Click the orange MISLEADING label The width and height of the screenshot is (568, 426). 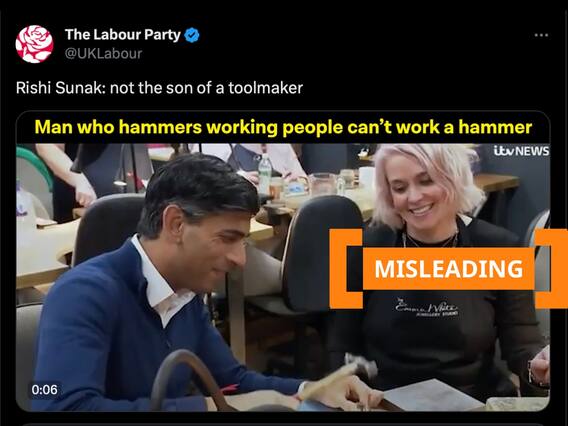coord(448,269)
